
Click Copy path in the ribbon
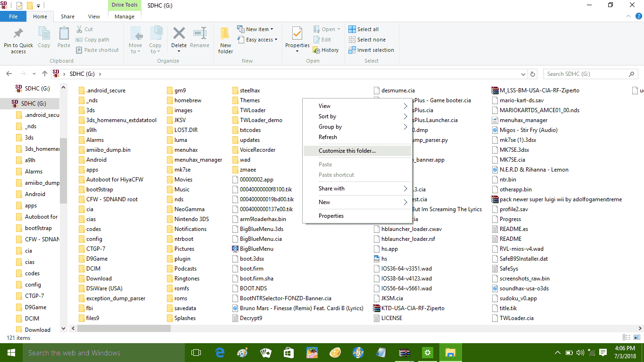click(x=92, y=40)
